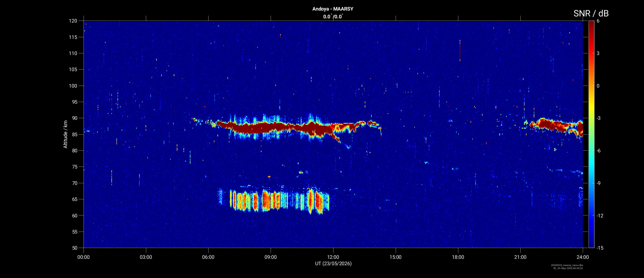Click the Altitude / km axis label
The height and width of the screenshot is (278, 644).
point(65,134)
